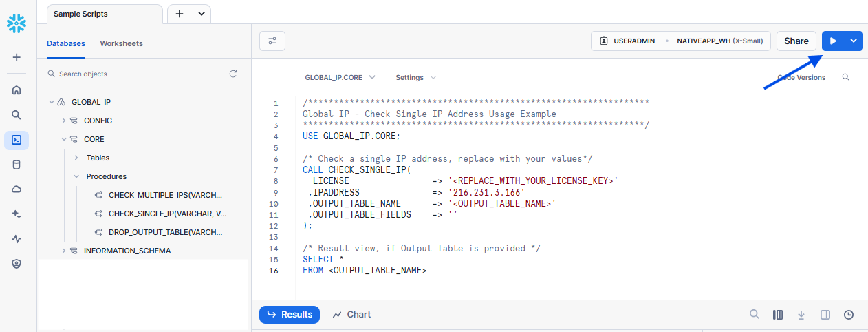This screenshot has height=332, width=868.
Task: Collapse the GLOBAL_IP database node
Action: point(51,102)
